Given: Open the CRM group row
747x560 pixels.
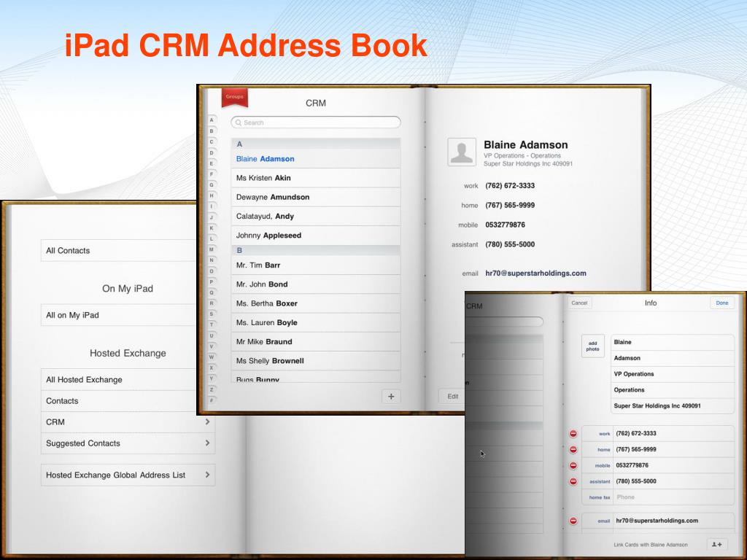Looking at the screenshot, I should tap(128, 422).
